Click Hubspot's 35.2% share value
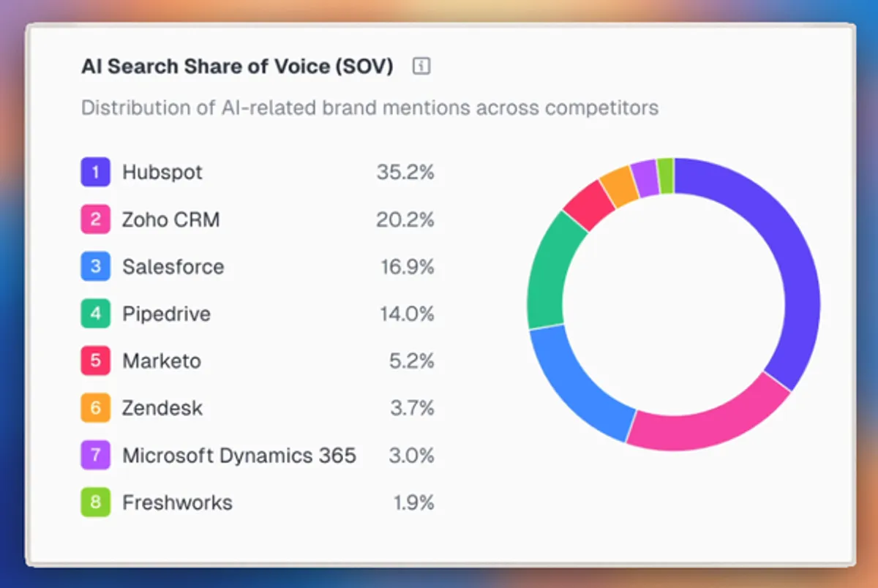The height and width of the screenshot is (588, 878). pos(405,173)
